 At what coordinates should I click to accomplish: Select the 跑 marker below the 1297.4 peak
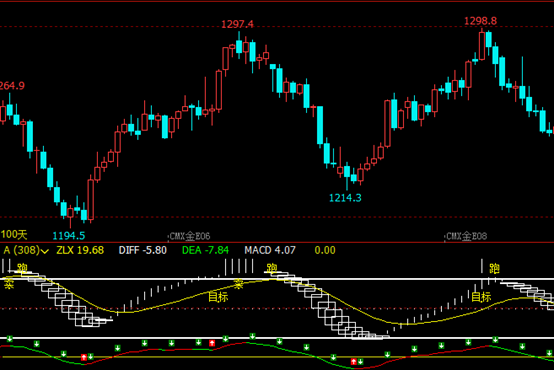tap(271, 268)
